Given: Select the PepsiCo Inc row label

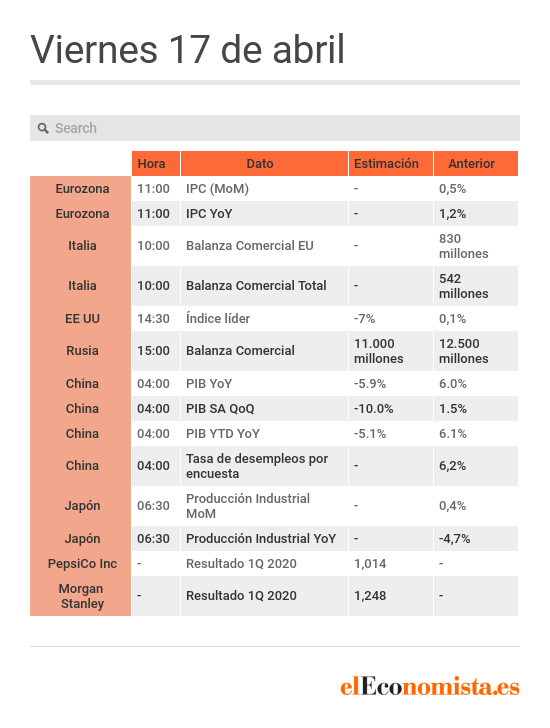Looking at the screenshot, I should (x=82, y=564).
